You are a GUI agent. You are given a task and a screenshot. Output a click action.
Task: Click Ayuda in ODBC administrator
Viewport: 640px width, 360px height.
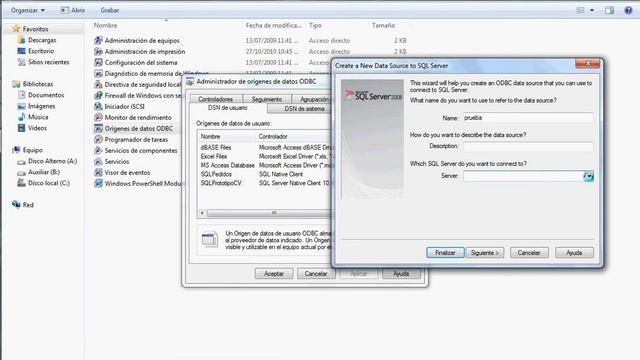401,273
